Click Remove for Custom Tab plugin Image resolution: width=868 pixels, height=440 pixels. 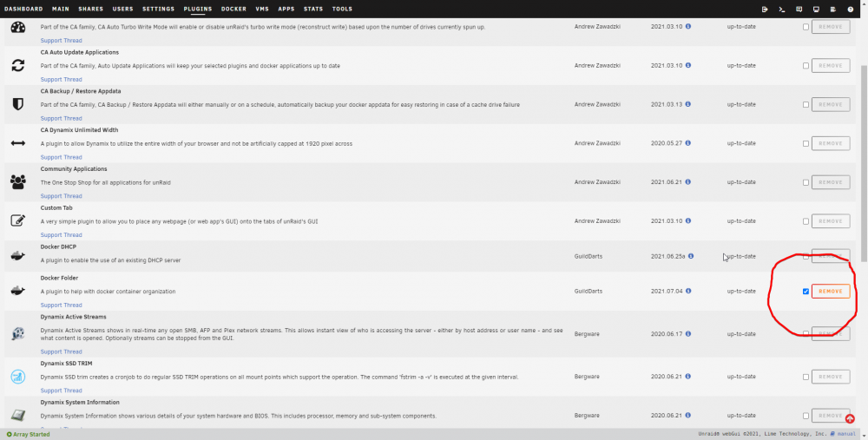pyautogui.click(x=831, y=220)
